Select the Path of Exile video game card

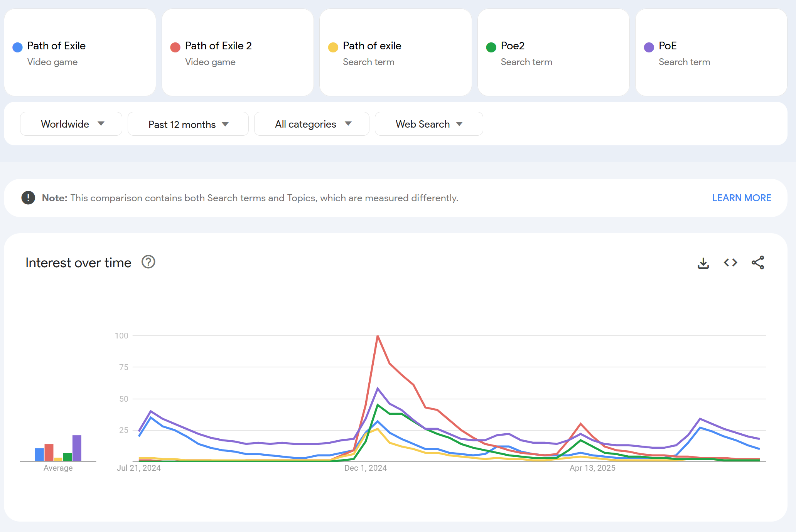(80, 52)
